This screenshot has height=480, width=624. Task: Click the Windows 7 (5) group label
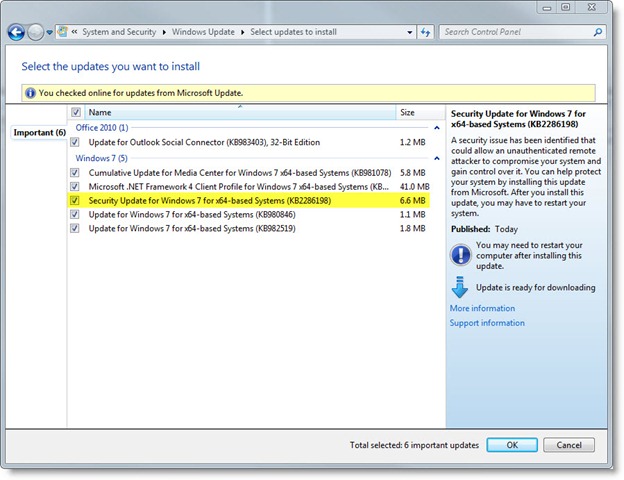click(x=101, y=158)
